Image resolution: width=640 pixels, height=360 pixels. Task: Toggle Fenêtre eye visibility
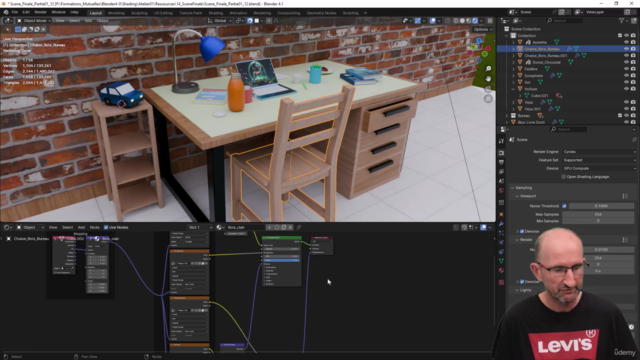(x=626, y=69)
